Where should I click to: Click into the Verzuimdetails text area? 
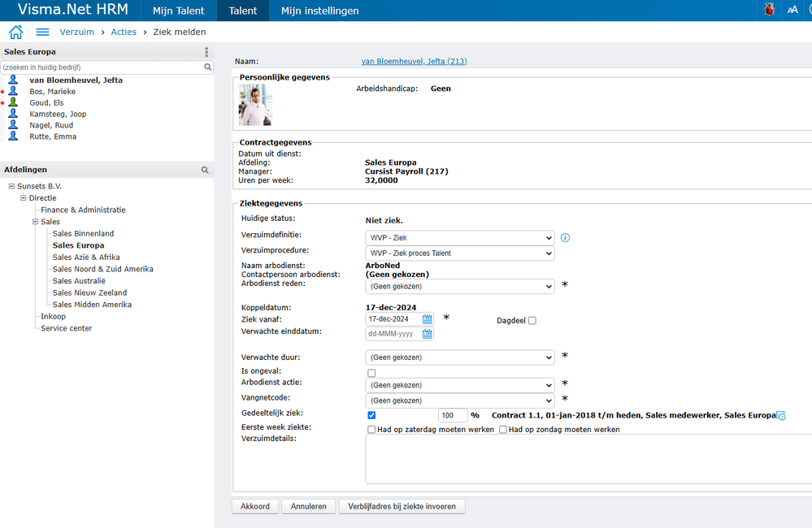(585, 460)
